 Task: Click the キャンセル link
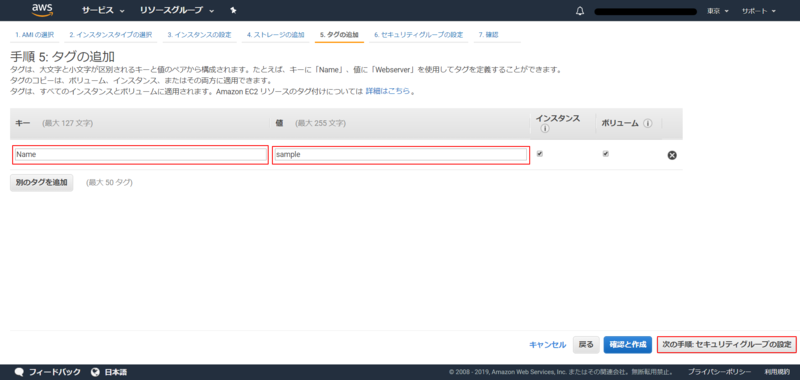pyautogui.click(x=547, y=345)
